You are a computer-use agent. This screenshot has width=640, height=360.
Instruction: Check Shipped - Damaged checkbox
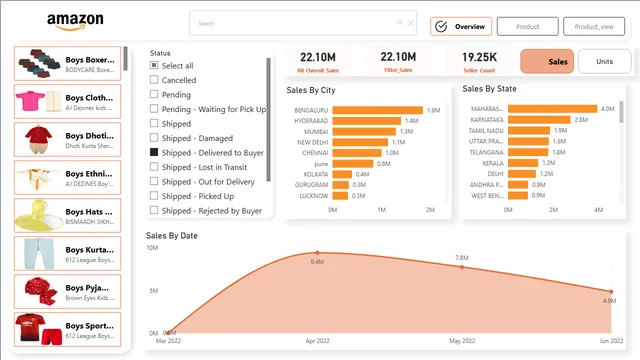pos(154,138)
